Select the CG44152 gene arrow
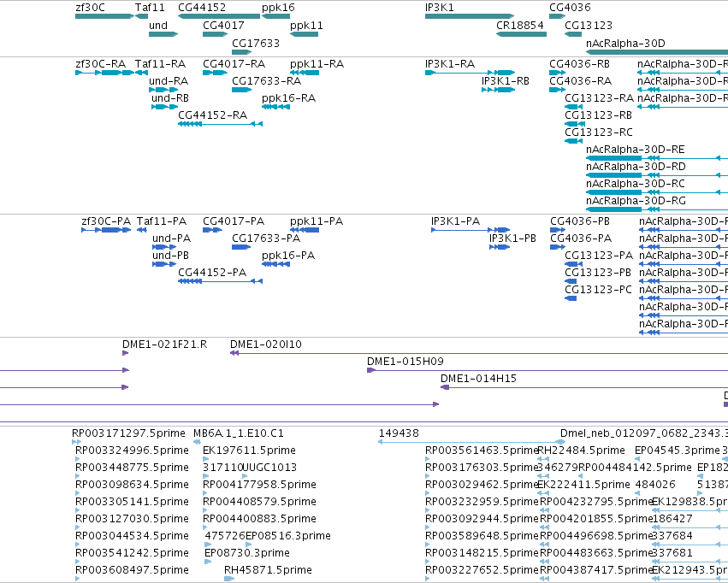 (x=219, y=16)
